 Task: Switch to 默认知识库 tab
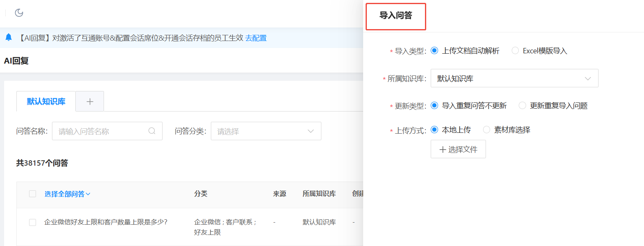coord(46,102)
